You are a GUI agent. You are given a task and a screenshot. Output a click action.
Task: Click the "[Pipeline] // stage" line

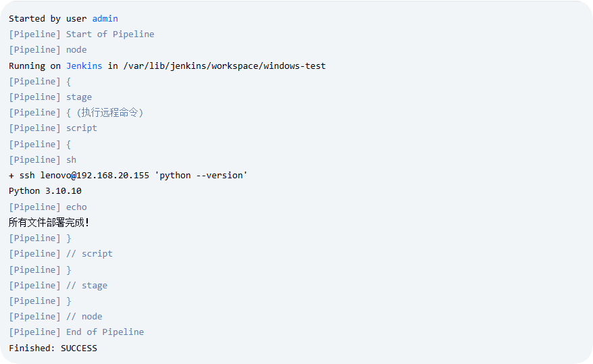click(58, 286)
